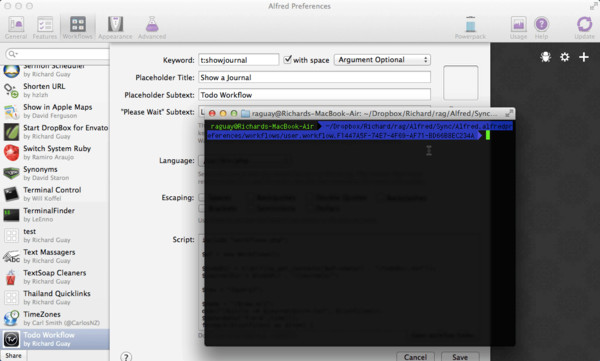Click the help question mark button
Screen dimensions: 600x361
[126, 356]
